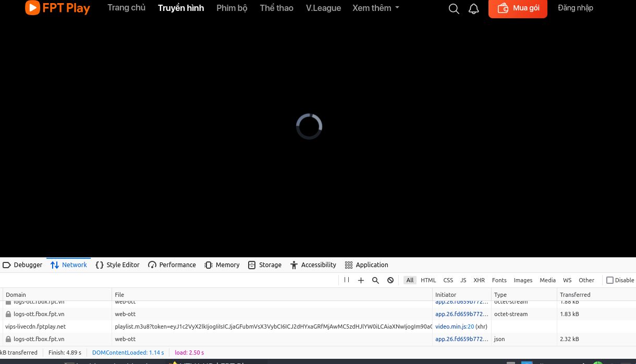Toggle the Media request filter
This screenshot has width=636, height=364.
(x=547, y=280)
